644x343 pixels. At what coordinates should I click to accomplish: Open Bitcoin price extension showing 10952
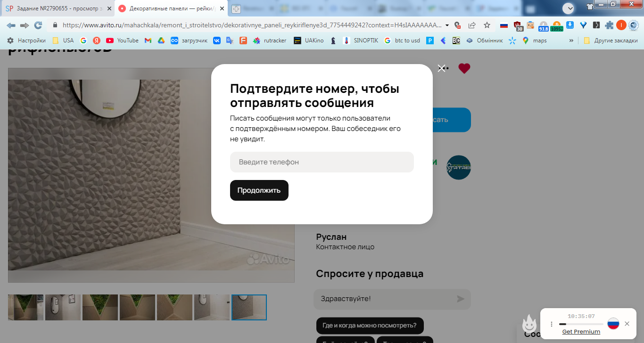pyautogui.click(x=557, y=26)
